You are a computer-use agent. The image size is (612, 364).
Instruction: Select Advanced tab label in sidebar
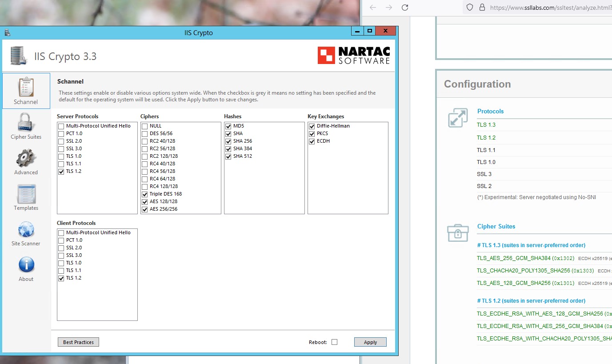pos(26,172)
